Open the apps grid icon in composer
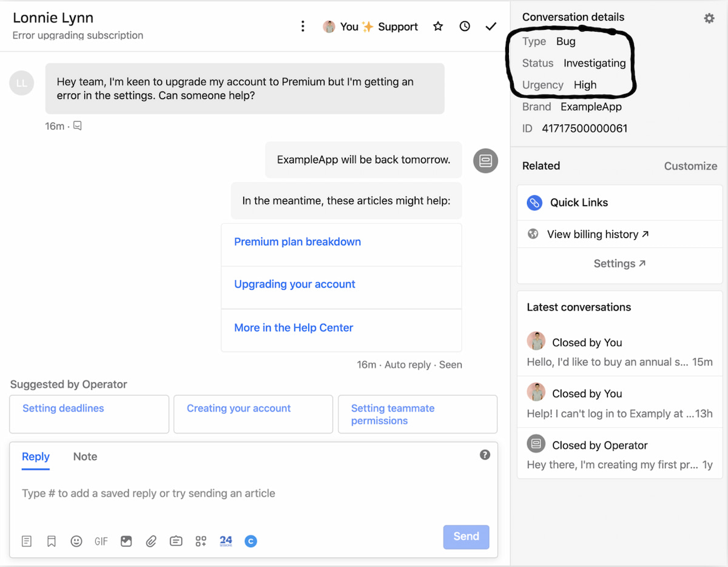This screenshot has width=728, height=567. point(201,541)
